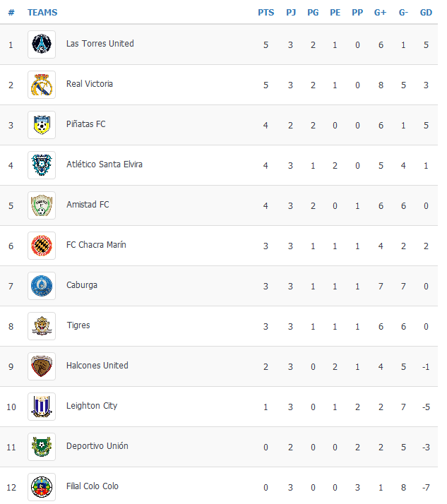
Task: Click the GD column header
Action: tap(426, 13)
